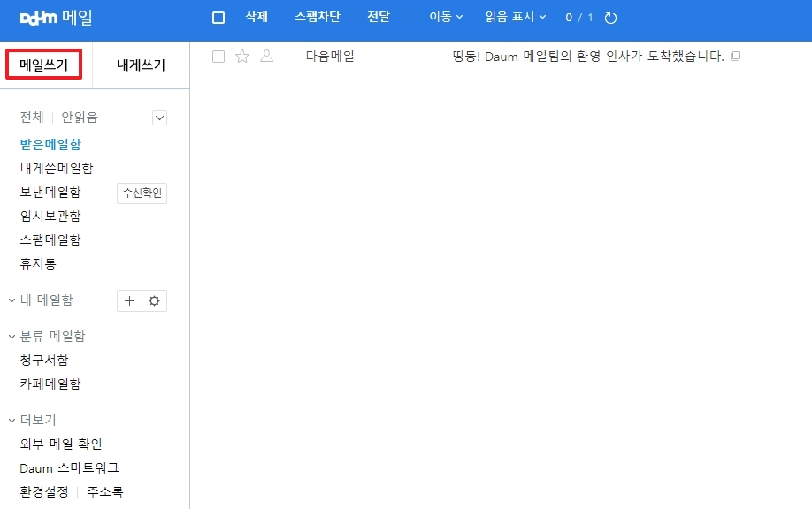Open the email preview popup icon after the subject
Image resolution: width=812 pixels, height=509 pixels.
click(x=735, y=56)
